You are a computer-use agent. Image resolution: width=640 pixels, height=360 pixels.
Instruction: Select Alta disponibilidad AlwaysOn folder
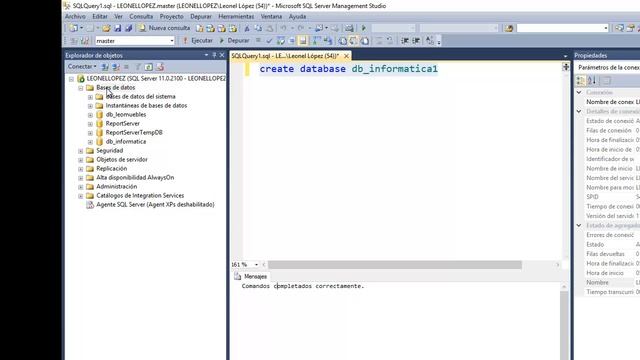coord(135,178)
